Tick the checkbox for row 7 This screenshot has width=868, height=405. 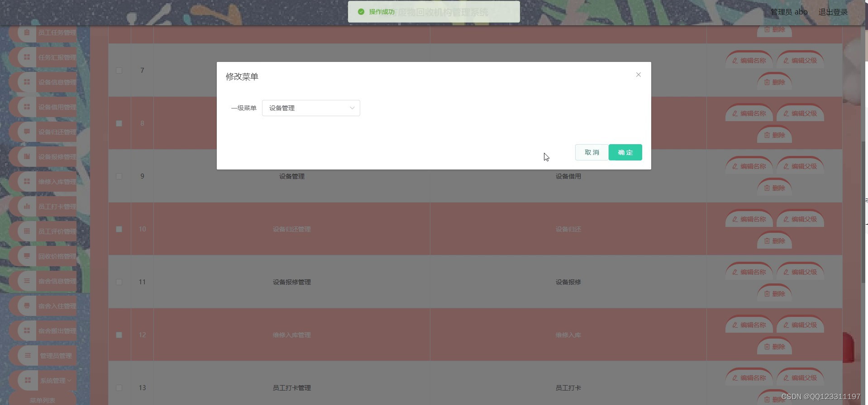119,71
